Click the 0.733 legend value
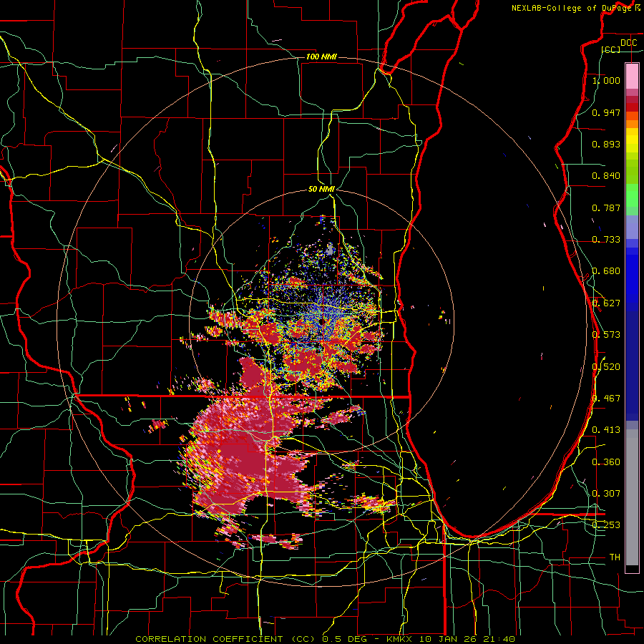This screenshot has height=644, width=644. point(606,240)
